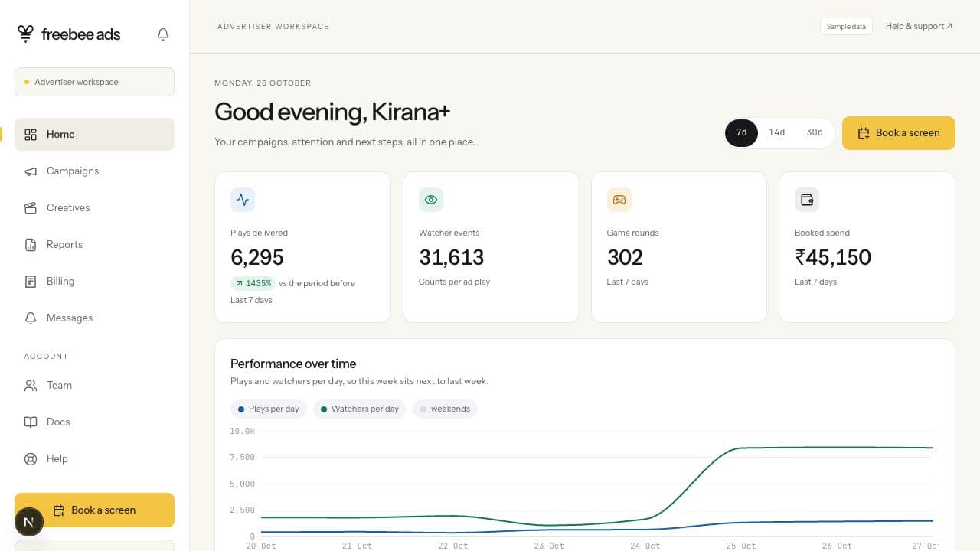Click calendar icon in top Book a screen
The height and width of the screenshot is (551, 980).
pos(864,133)
